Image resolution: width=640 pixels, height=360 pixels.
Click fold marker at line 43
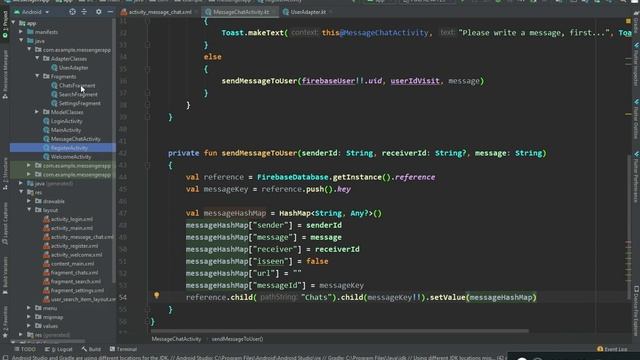[148, 165]
